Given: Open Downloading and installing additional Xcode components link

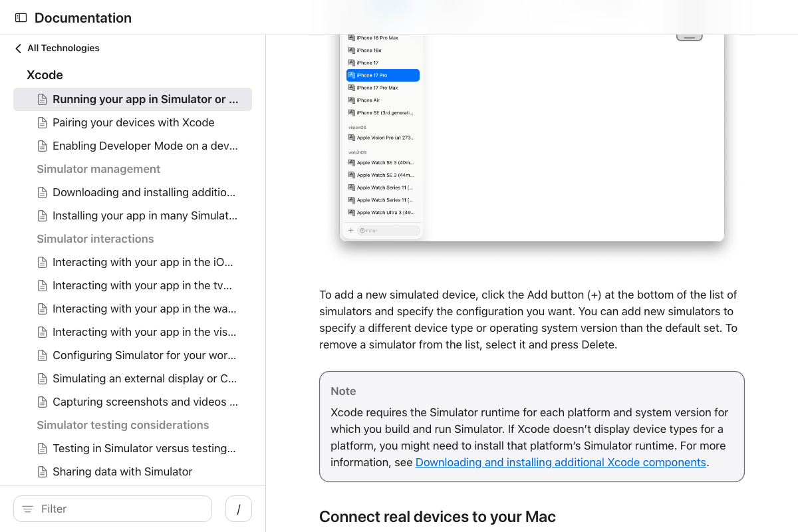Looking at the screenshot, I should 561,462.
